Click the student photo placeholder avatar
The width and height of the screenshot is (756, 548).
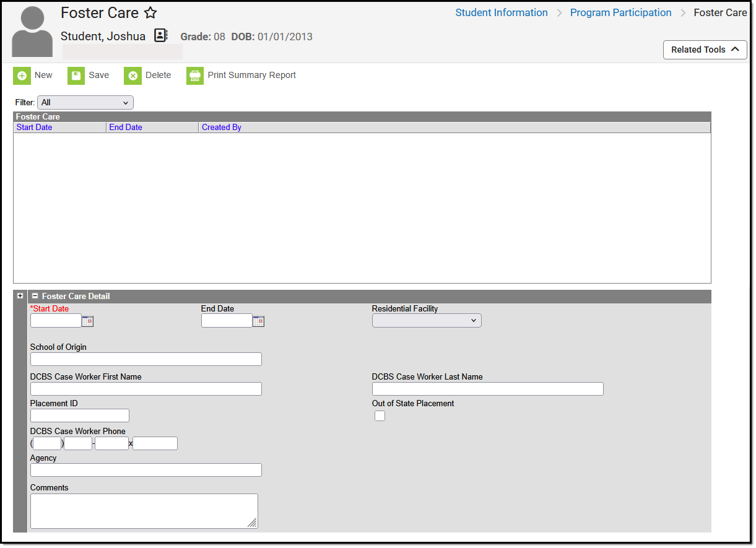(x=31, y=31)
